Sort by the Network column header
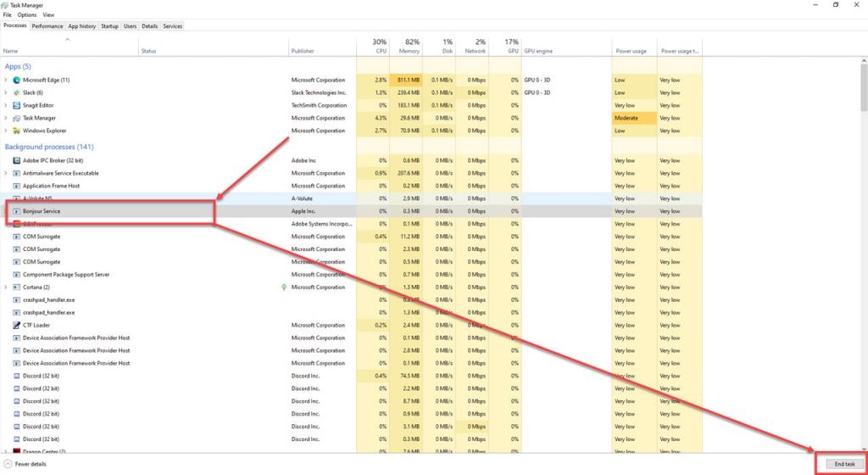Image resolution: width=868 pixels, height=475 pixels. coord(471,47)
